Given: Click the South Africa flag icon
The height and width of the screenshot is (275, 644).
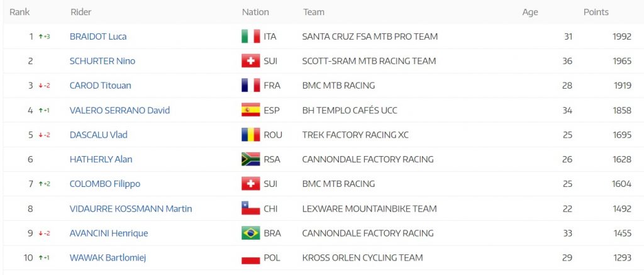Looking at the screenshot, I should click(251, 159).
